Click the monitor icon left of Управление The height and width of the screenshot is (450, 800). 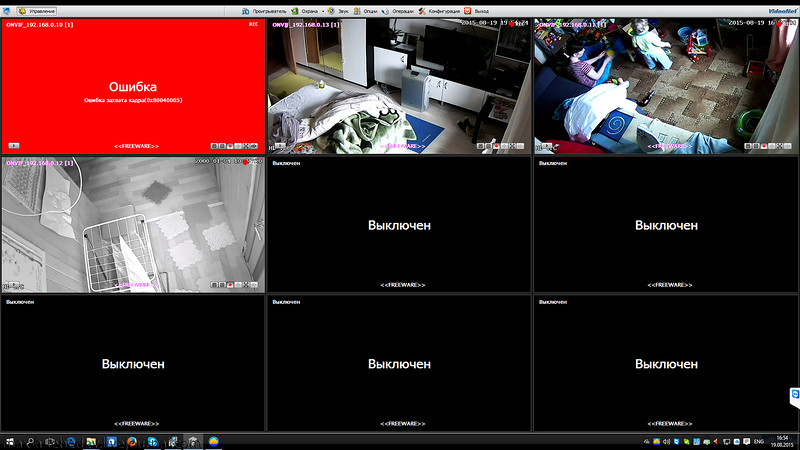(6, 11)
